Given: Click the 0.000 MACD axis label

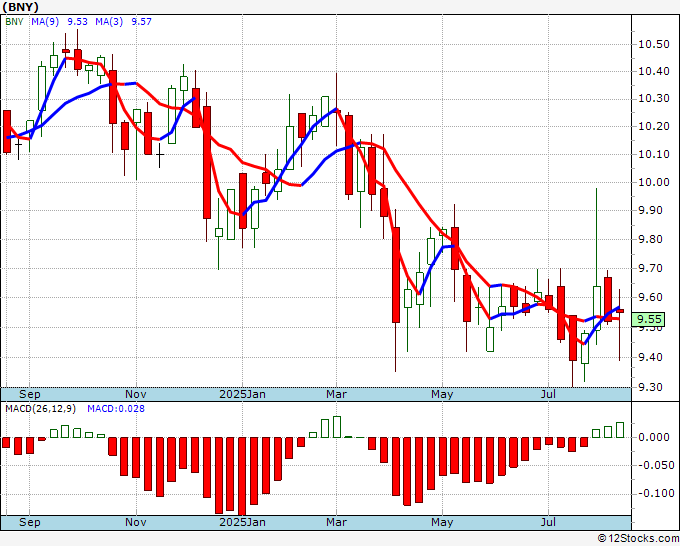Looking at the screenshot, I should (654, 437).
